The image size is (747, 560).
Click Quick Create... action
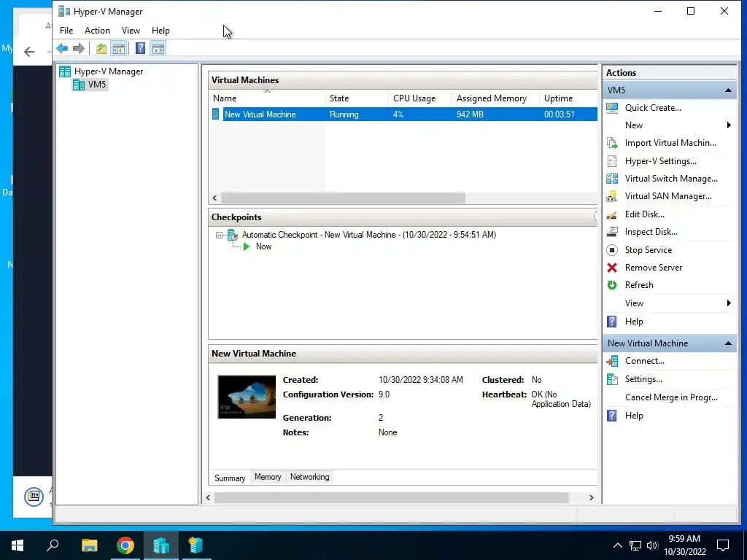(x=653, y=108)
